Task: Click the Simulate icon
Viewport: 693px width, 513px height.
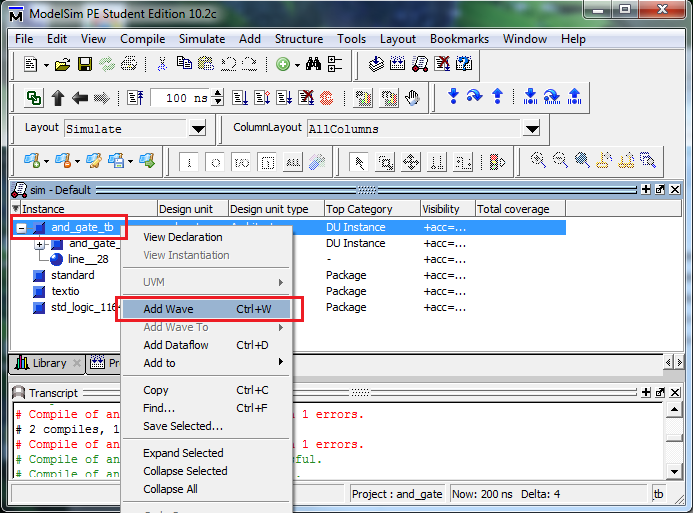Action: point(419,65)
